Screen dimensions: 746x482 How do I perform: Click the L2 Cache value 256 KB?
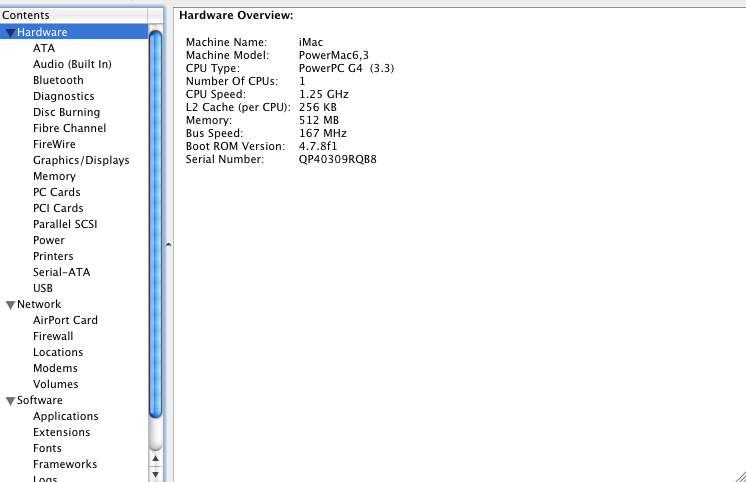[317, 107]
